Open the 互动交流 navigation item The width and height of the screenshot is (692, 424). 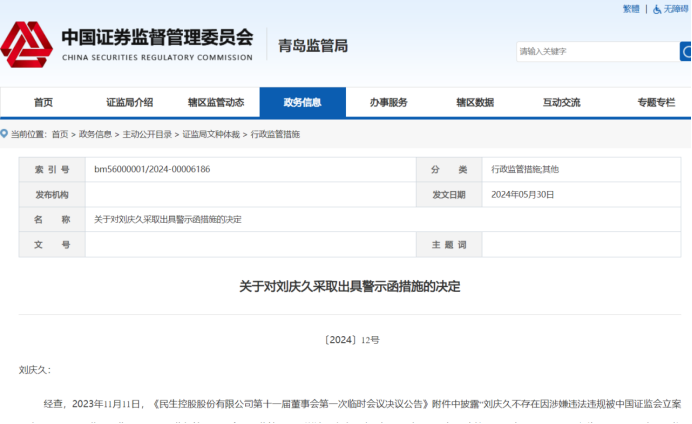tap(561, 102)
